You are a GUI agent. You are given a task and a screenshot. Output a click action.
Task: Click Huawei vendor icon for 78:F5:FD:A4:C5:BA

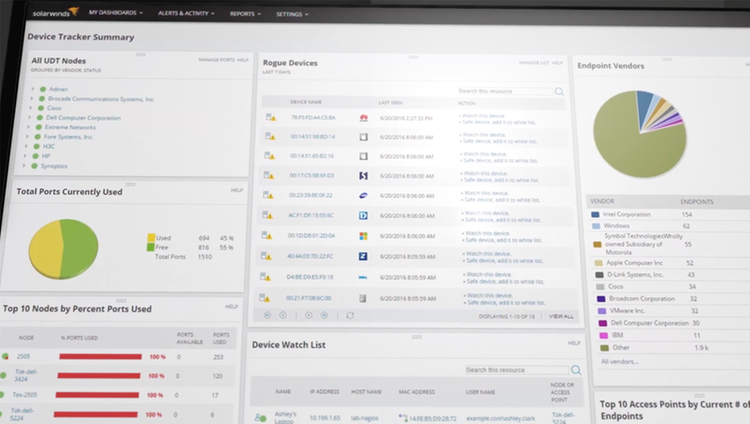(364, 118)
